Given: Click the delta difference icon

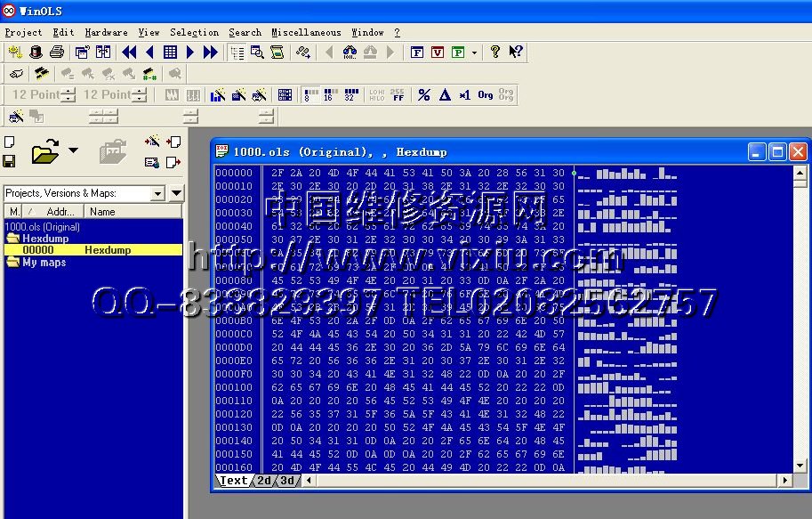Looking at the screenshot, I should tap(445, 95).
